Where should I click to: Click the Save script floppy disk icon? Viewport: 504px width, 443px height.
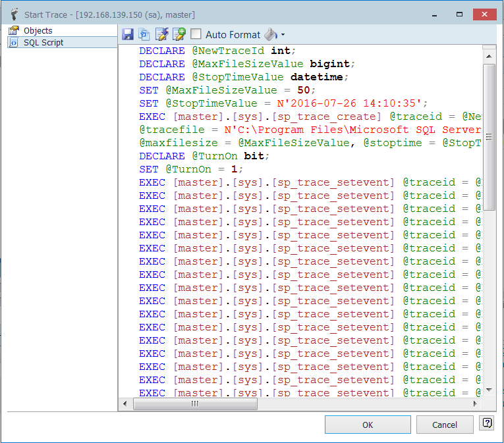pyautogui.click(x=128, y=34)
